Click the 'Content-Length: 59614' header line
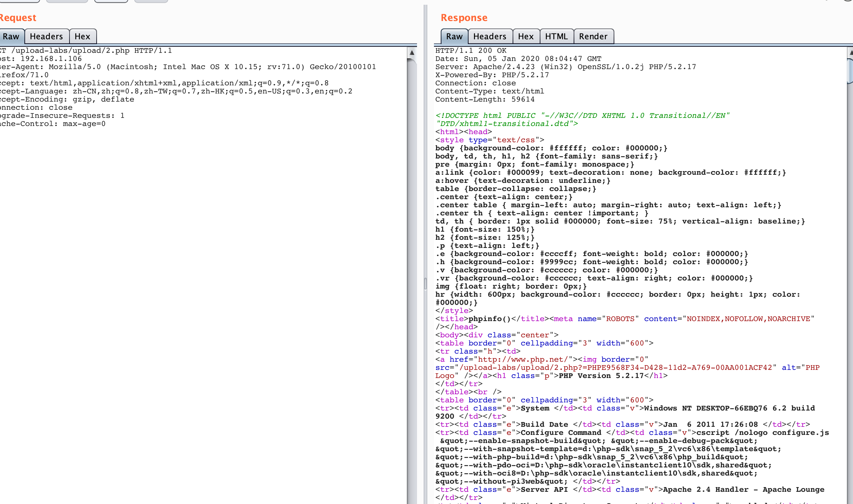The image size is (853, 504). [x=485, y=100]
